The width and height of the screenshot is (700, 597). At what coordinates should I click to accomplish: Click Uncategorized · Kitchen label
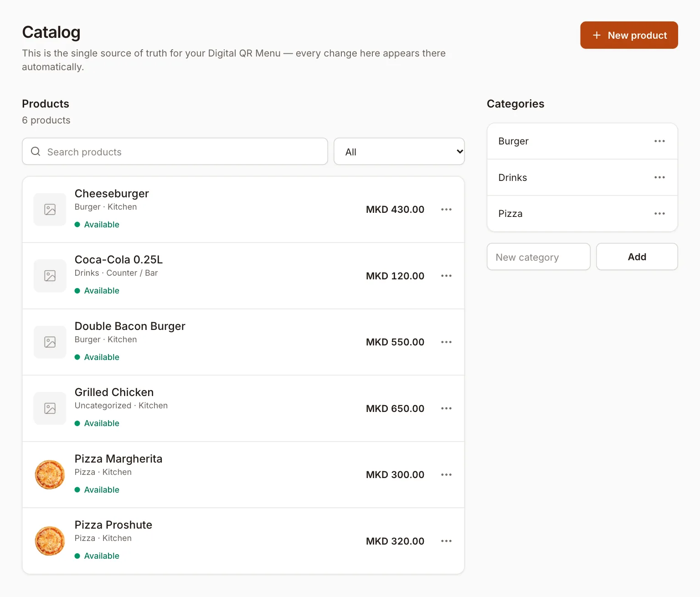[x=121, y=406]
